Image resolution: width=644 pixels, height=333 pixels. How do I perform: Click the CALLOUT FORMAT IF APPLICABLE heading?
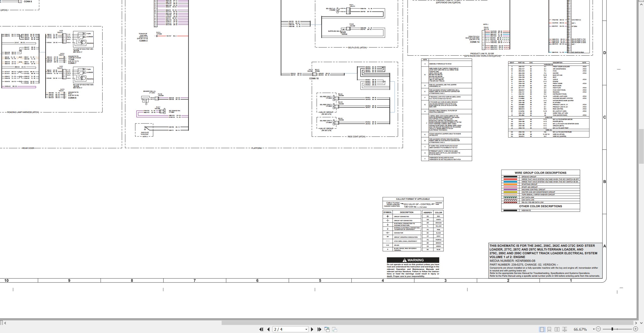pyautogui.click(x=413, y=199)
